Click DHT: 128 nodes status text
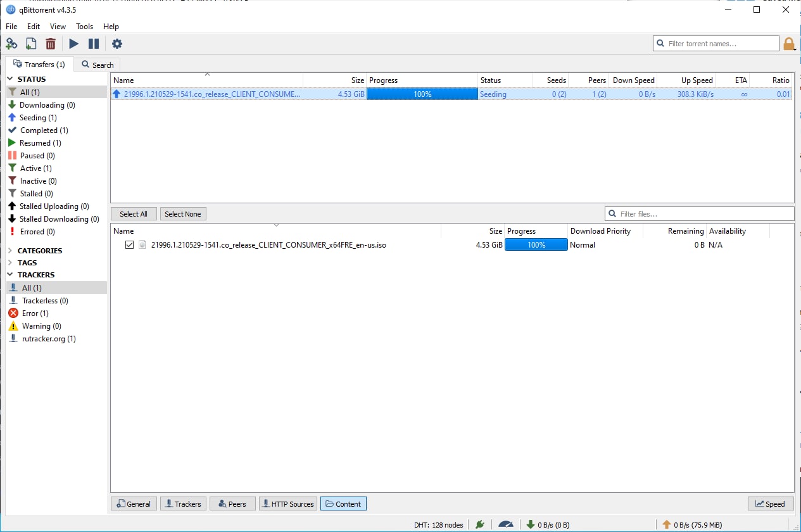This screenshot has height=532, width=801. [x=440, y=524]
